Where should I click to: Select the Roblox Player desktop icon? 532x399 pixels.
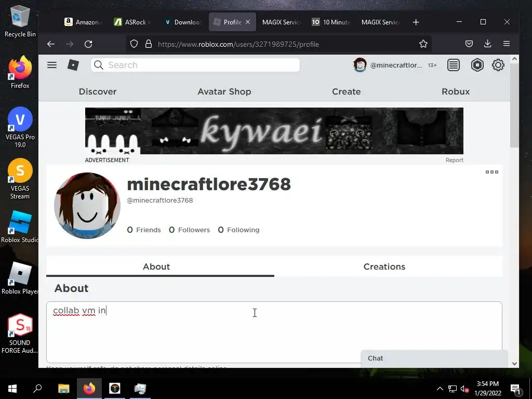tap(20, 278)
